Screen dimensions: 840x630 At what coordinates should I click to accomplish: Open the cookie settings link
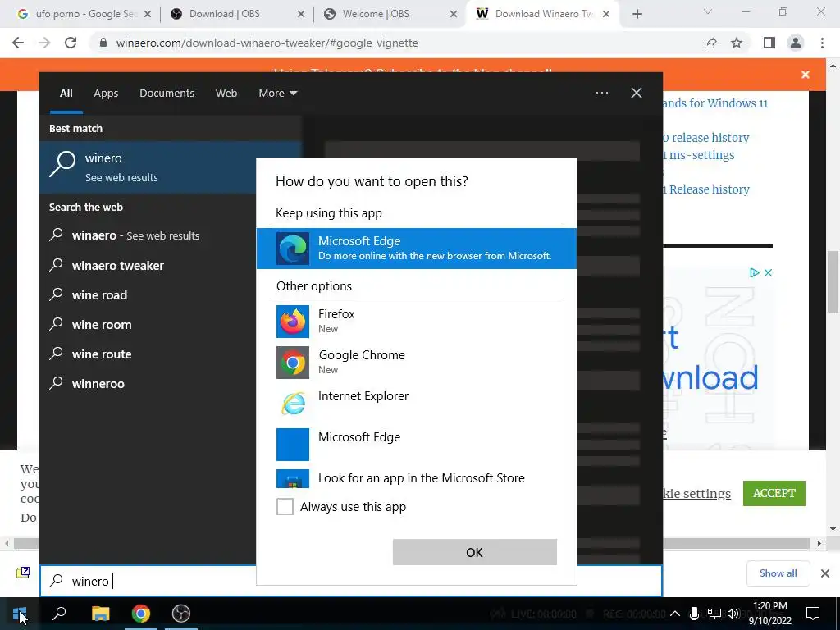[x=697, y=493]
